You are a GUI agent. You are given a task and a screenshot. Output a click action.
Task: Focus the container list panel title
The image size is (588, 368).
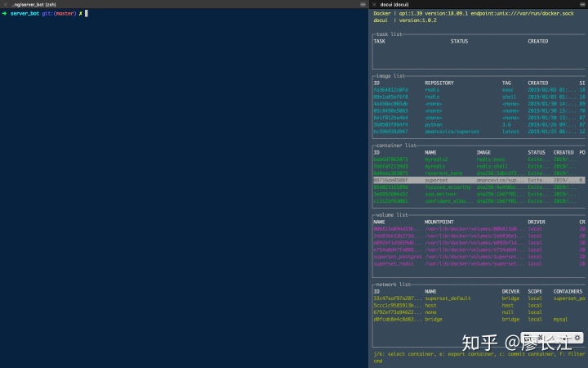(x=396, y=146)
